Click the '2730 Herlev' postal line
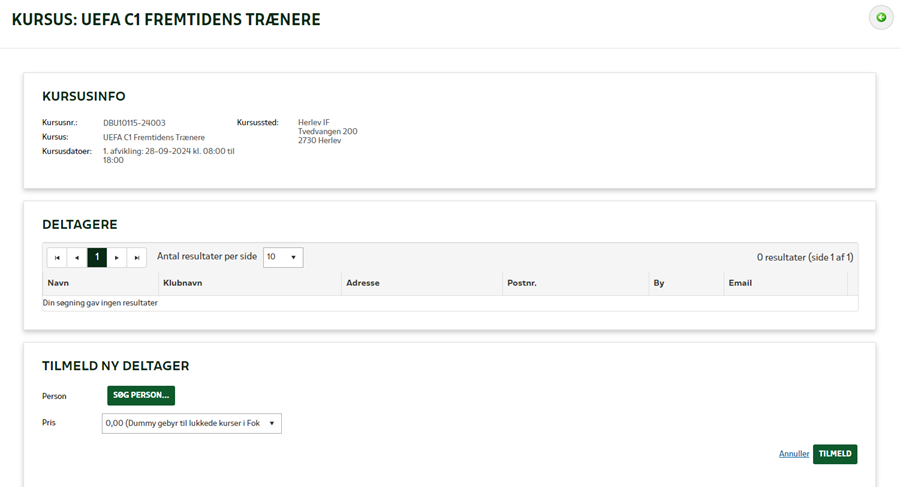 (319, 140)
